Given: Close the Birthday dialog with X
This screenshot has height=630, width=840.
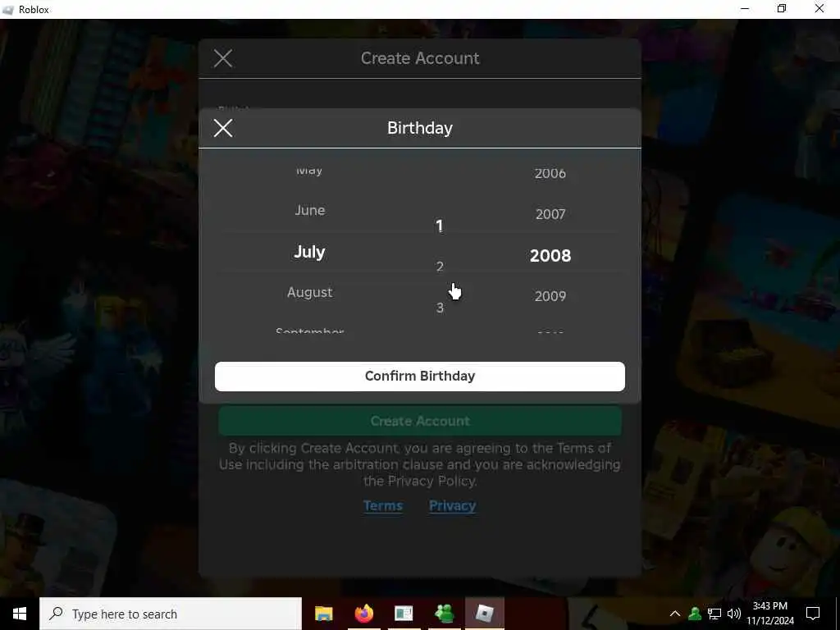Looking at the screenshot, I should [x=223, y=128].
